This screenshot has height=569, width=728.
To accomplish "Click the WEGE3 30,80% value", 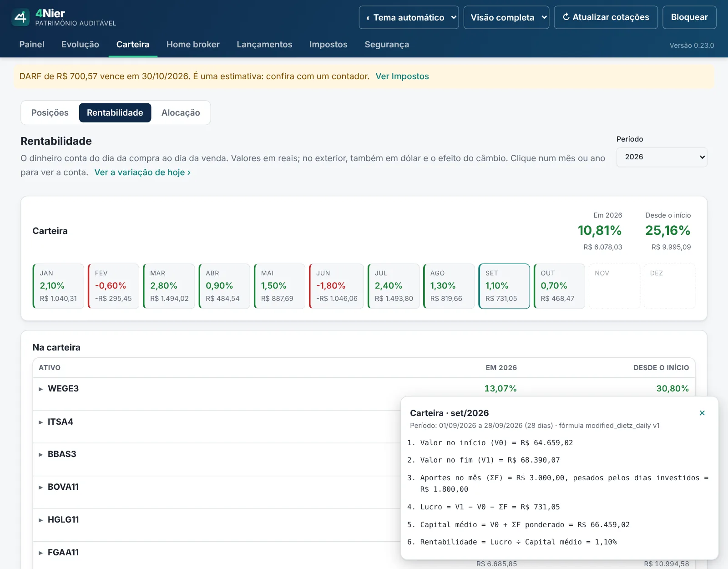I will [x=672, y=389].
